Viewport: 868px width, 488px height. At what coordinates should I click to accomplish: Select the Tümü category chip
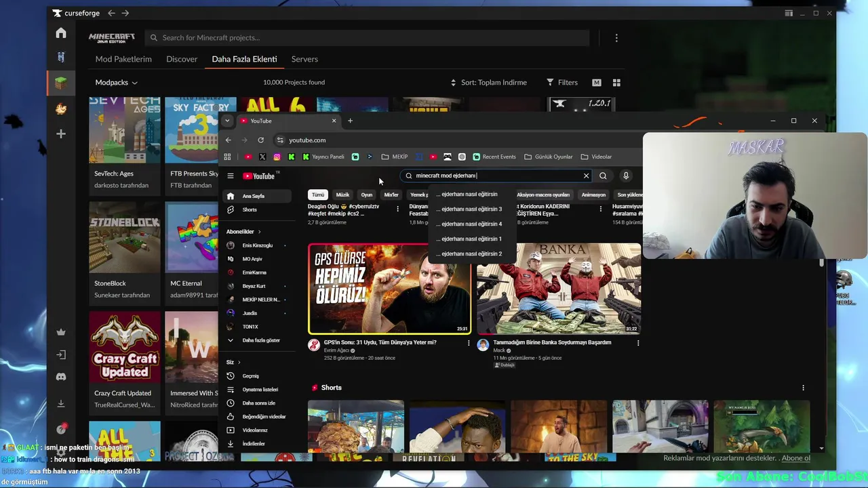(318, 195)
